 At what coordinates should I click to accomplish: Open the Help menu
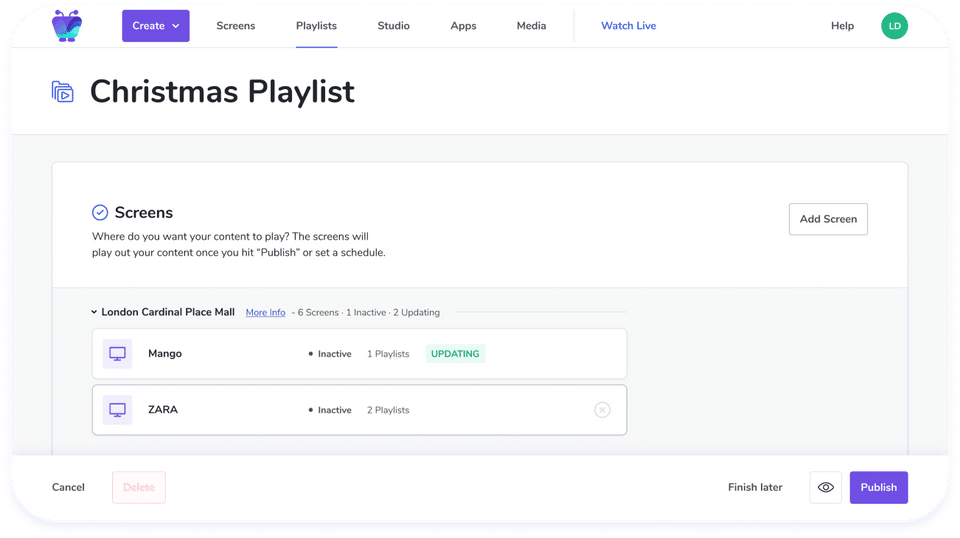pos(842,26)
